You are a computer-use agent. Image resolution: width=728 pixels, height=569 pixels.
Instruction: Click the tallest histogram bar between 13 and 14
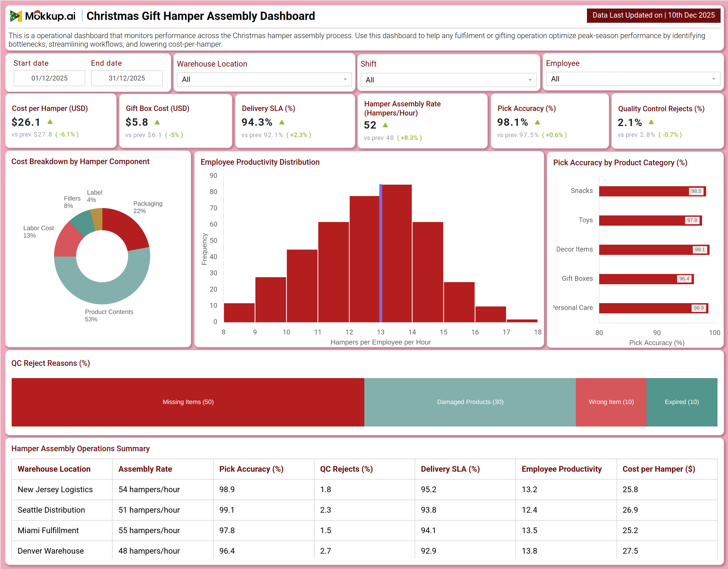pyautogui.click(x=397, y=253)
